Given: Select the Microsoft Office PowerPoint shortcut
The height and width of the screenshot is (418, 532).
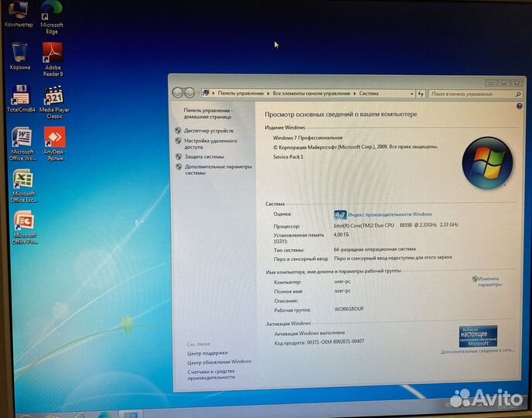Looking at the screenshot, I should (x=24, y=228).
